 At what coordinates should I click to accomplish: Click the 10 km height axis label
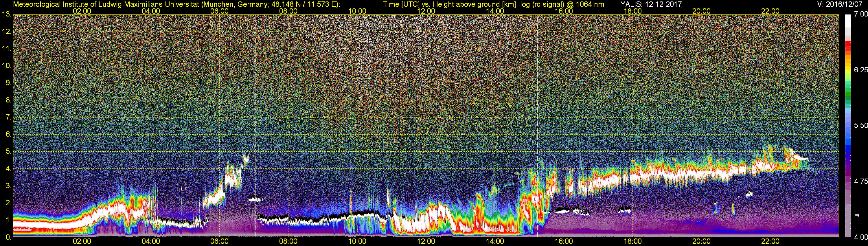coord(6,65)
